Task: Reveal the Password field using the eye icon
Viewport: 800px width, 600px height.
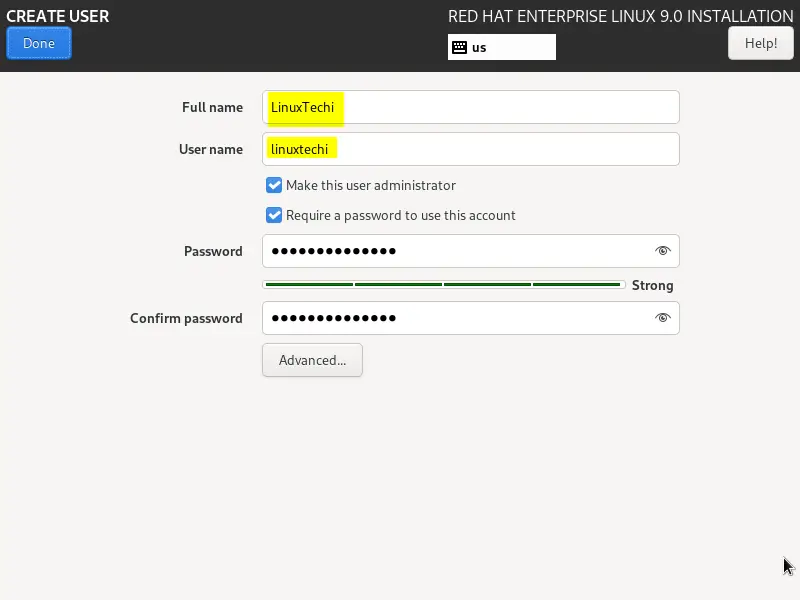Action: (662, 251)
